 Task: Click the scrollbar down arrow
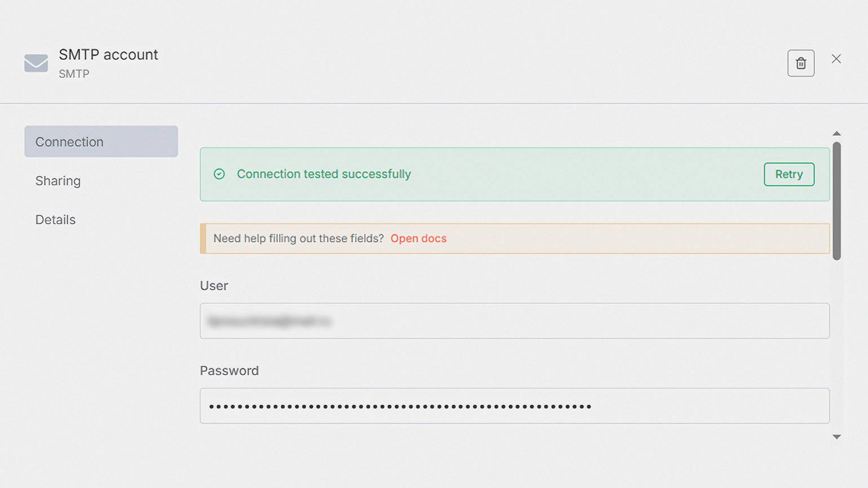[x=836, y=437]
